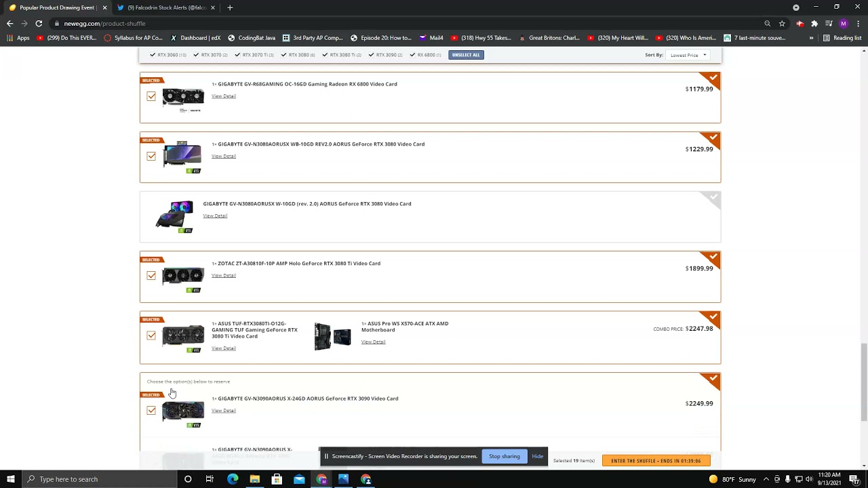Click the newegg.com address bar
The height and width of the screenshot is (488, 868).
[407, 23]
